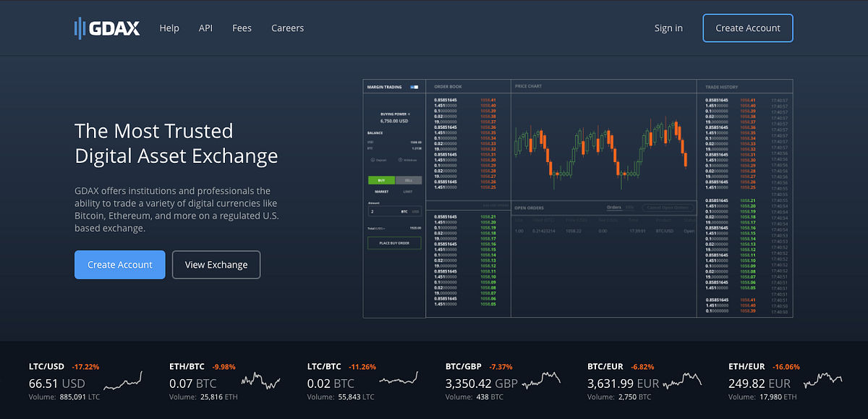Click the PRICE CHART panel header
The width and height of the screenshot is (868, 419).
coord(528,87)
